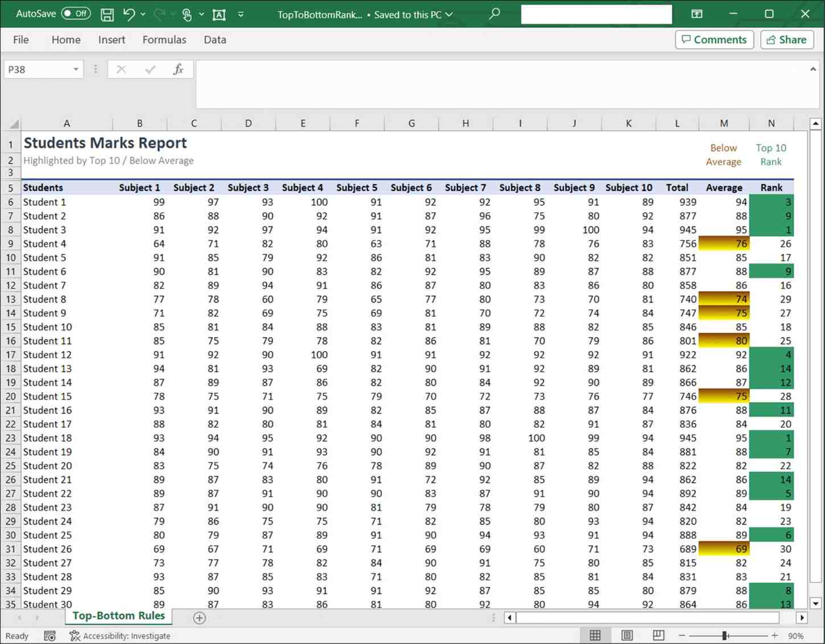Click the Macro recording icon in status bar

click(x=49, y=635)
